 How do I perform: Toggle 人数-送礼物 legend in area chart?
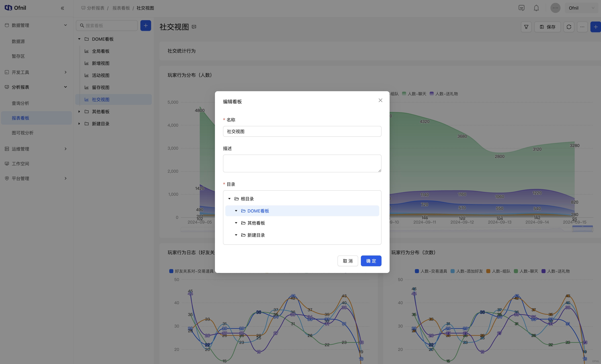444,94
